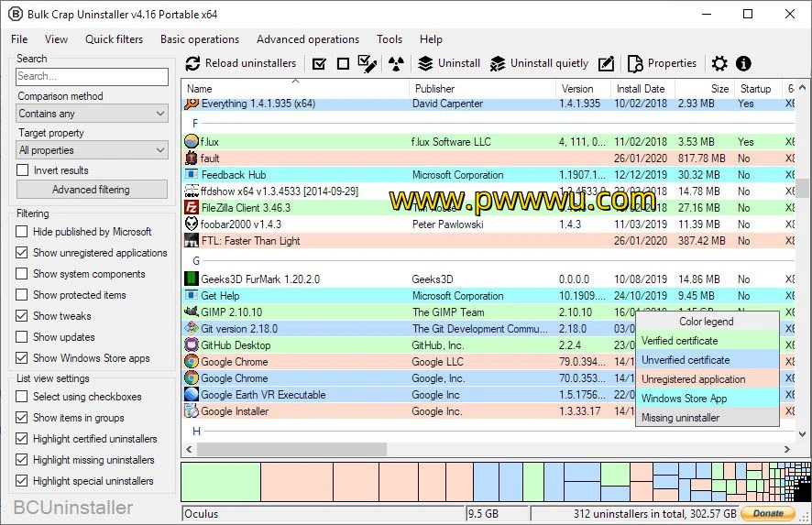The image size is (812, 525).
Task: Click Windows Store App legend color
Action: tap(707, 399)
